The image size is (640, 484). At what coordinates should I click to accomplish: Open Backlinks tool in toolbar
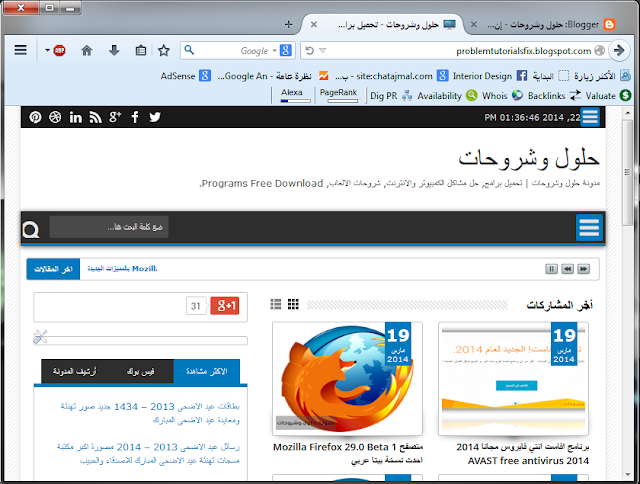[x=554, y=96]
